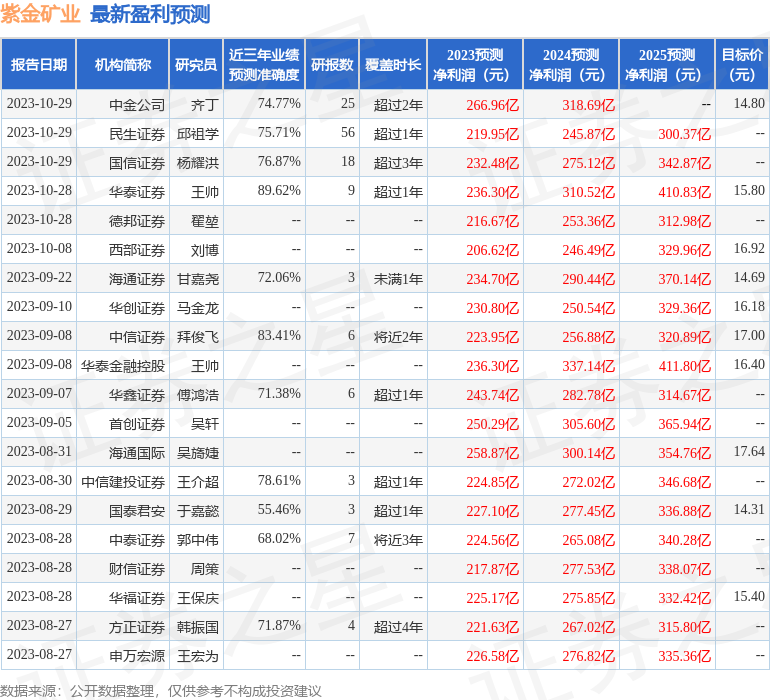770x700 pixels.
Task: Click the 318.69亿 profit forecast
Action: (x=588, y=105)
